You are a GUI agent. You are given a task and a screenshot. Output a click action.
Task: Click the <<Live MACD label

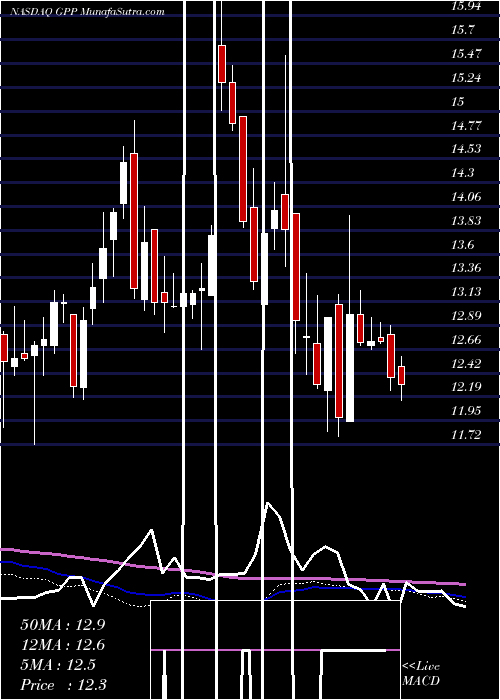(x=421, y=674)
